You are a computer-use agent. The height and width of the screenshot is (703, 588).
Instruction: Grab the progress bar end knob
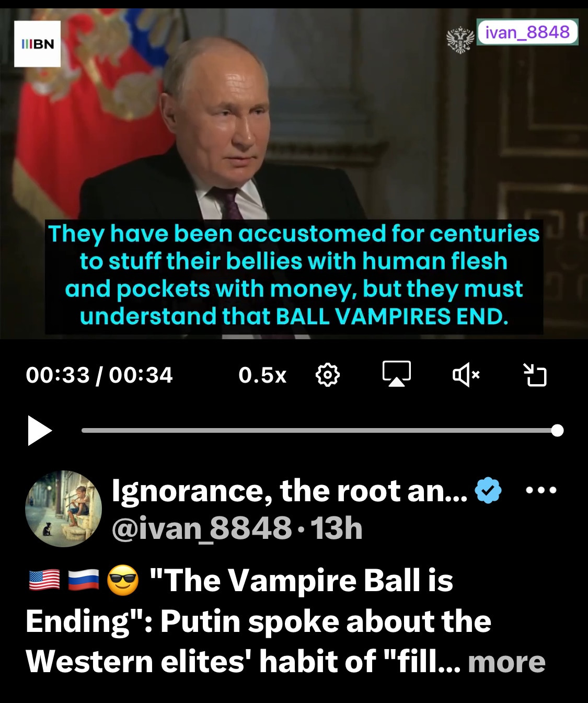[x=557, y=431]
